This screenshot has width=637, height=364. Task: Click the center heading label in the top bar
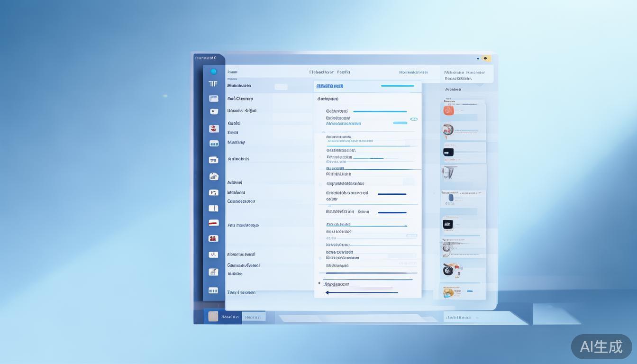pos(329,73)
